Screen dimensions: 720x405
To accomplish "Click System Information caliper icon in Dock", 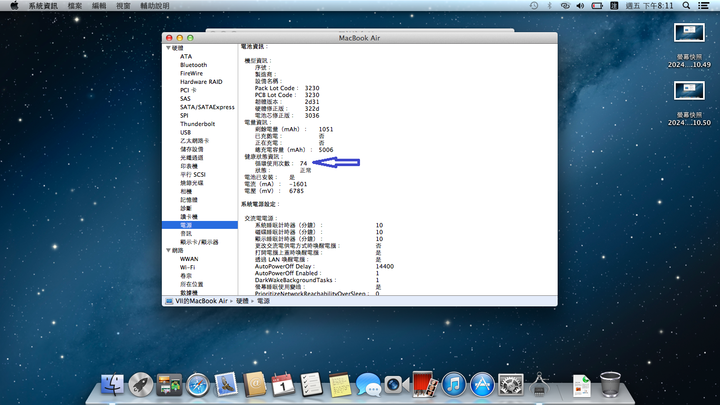I will [539, 385].
